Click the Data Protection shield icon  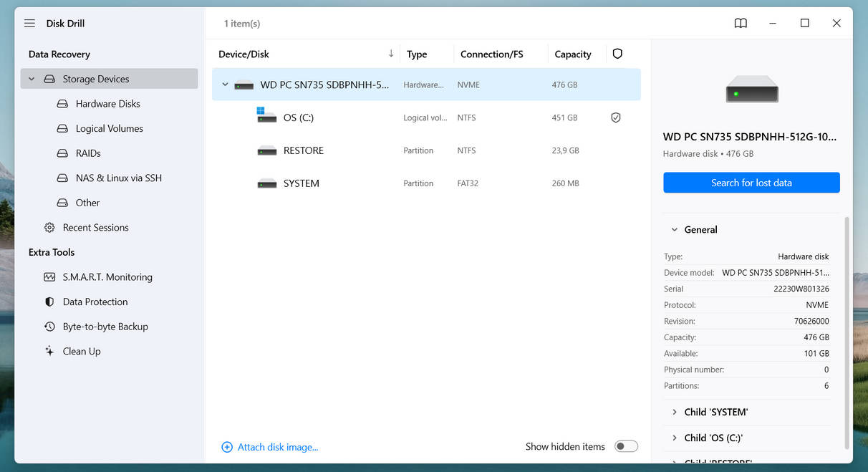click(x=49, y=302)
